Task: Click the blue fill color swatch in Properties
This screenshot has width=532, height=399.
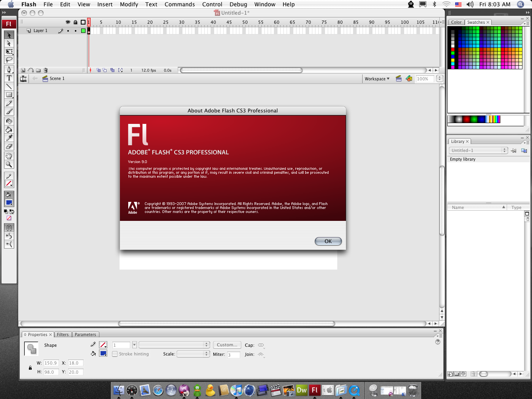Action: pos(103,353)
